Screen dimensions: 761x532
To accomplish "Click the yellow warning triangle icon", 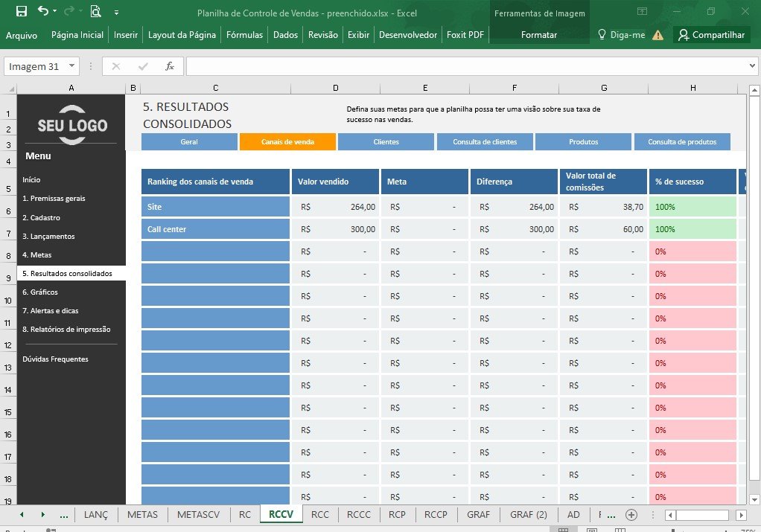I will tap(658, 35).
